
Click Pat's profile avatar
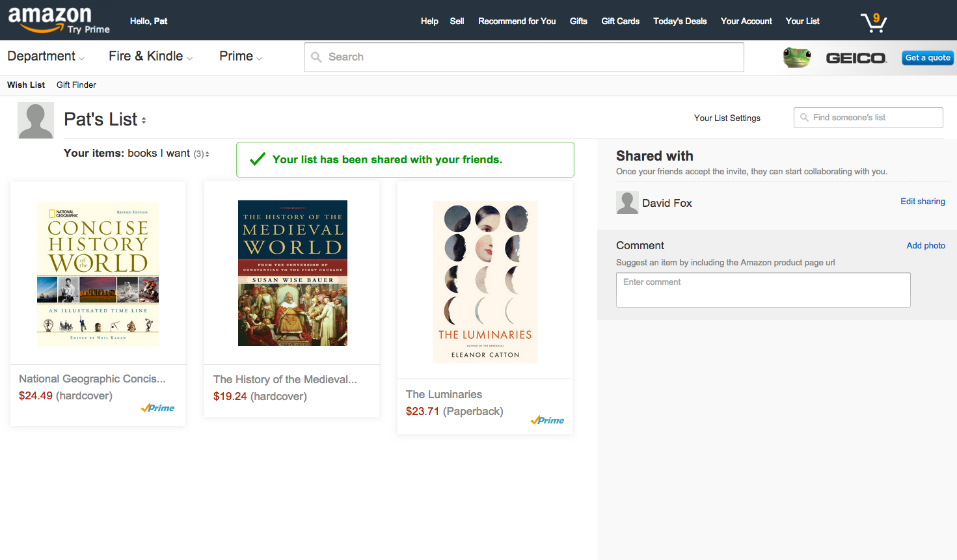pyautogui.click(x=36, y=120)
